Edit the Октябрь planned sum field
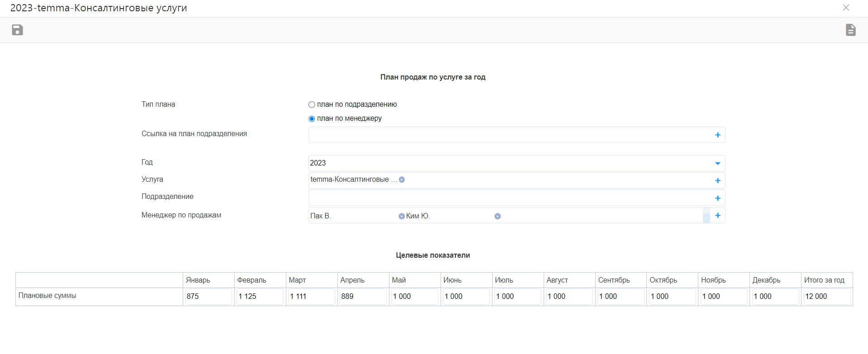The image size is (868, 354). [673, 297]
